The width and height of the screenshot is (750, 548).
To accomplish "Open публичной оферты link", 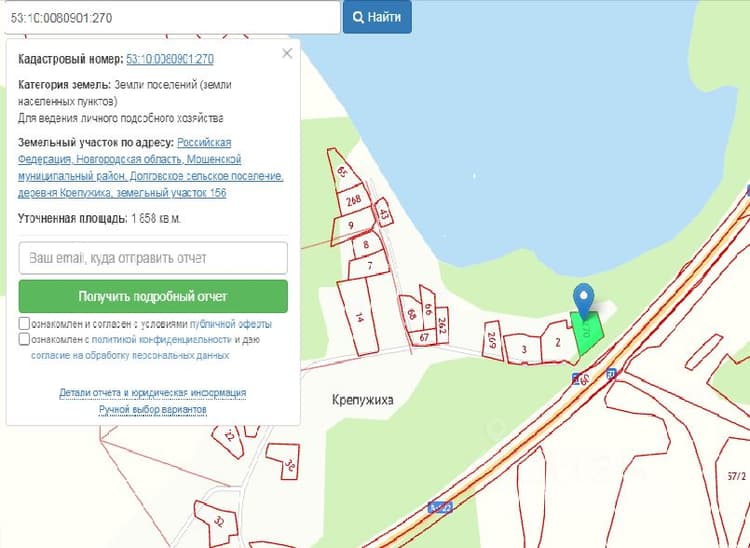I will (x=231, y=324).
